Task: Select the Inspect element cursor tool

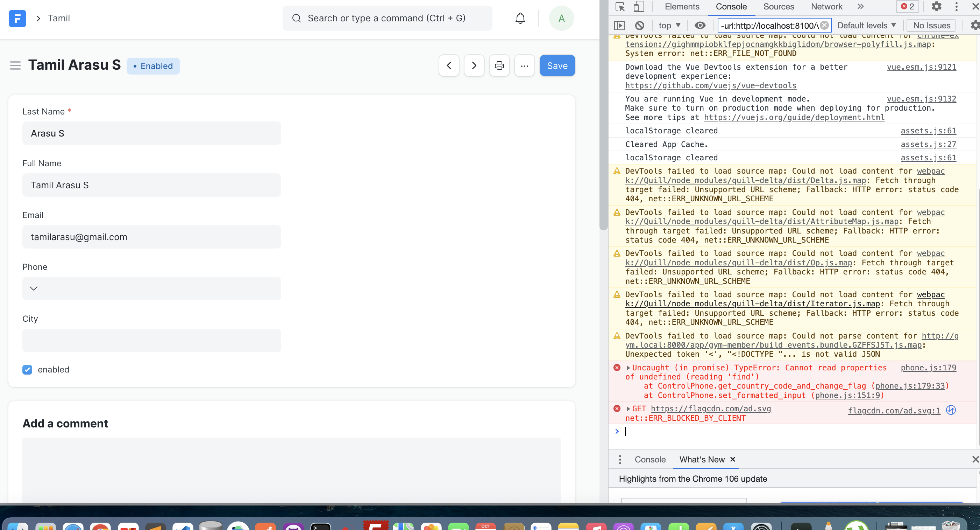Action: click(620, 6)
